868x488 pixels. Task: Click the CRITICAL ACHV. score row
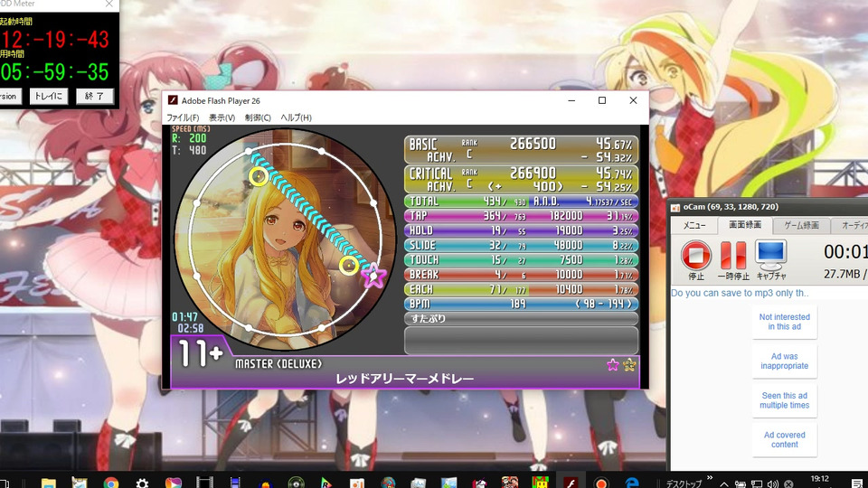pos(521,179)
